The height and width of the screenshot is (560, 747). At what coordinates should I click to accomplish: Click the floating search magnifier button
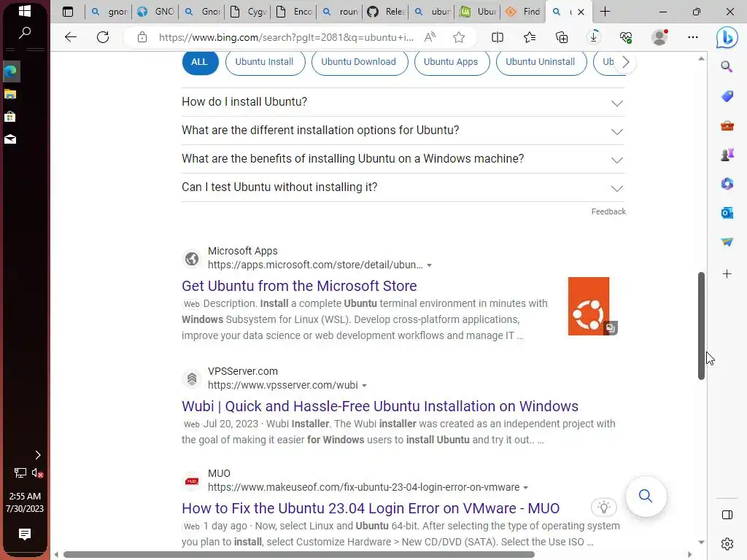(x=646, y=496)
